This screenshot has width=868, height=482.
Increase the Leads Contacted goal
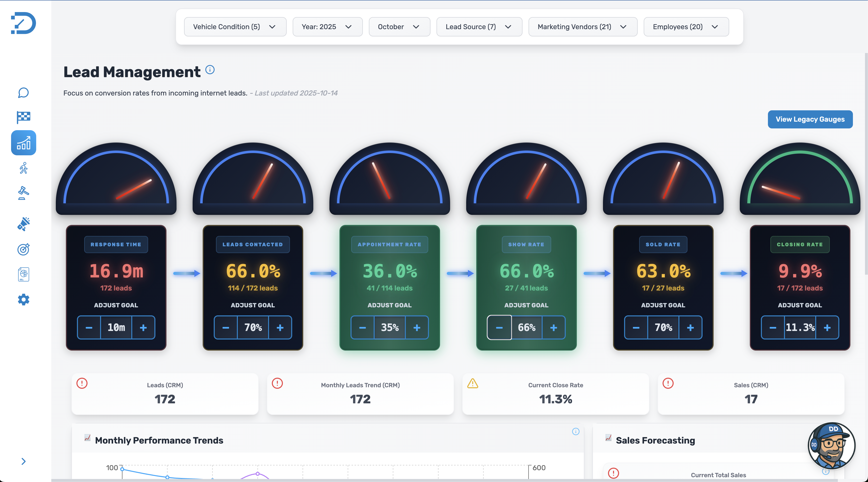coord(280,327)
